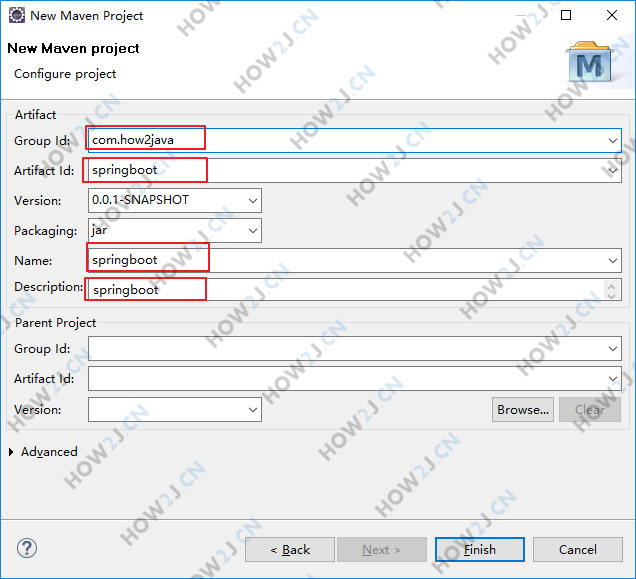Click the Back button
Viewport: 636px width, 579px height.
coord(290,550)
